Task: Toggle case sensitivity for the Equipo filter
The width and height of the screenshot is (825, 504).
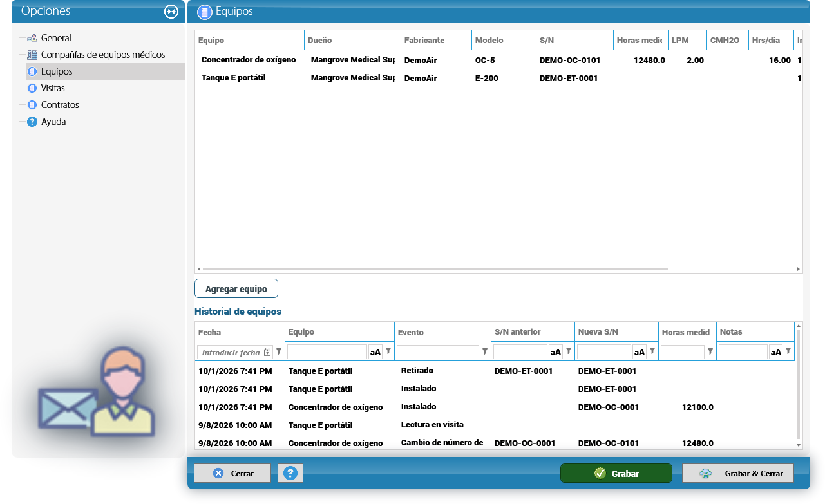Action: pos(375,352)
